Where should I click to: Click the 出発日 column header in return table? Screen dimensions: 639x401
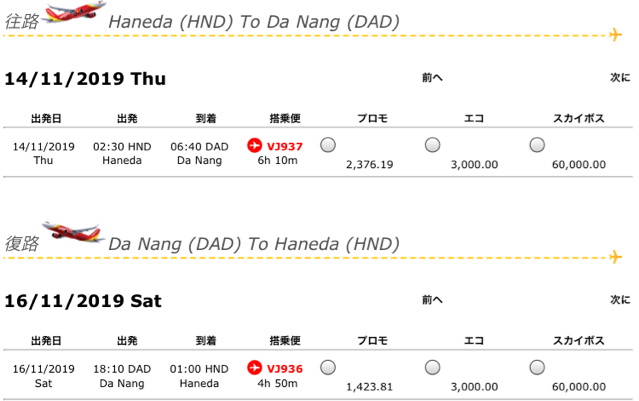pyautogui.click(x=46, y=341)
